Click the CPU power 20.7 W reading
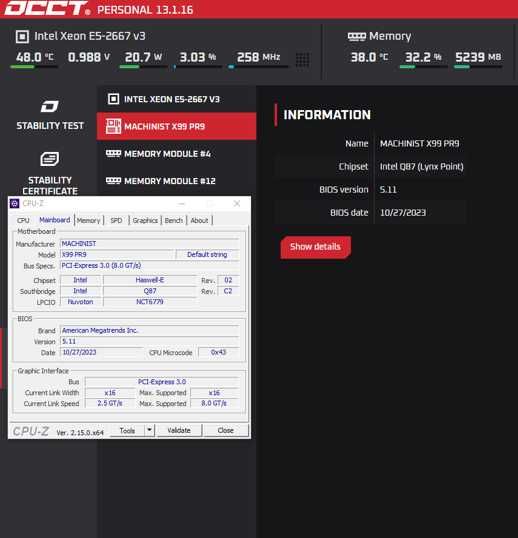 pos(143,57)
